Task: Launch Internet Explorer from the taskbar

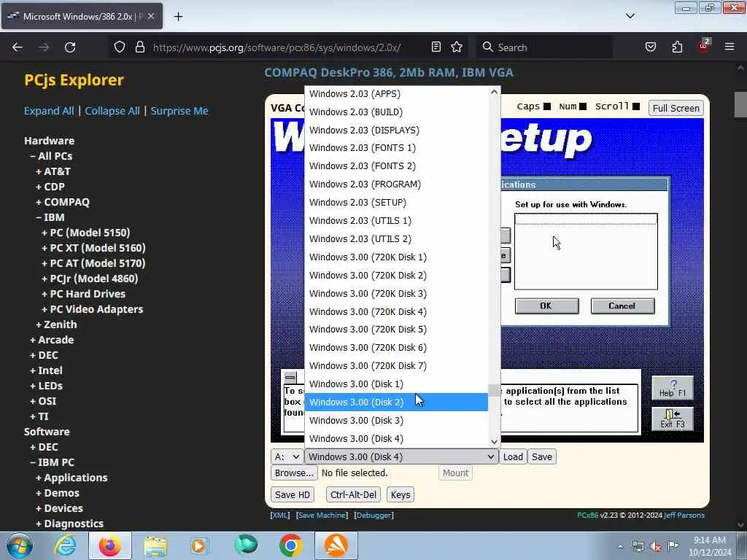Action: click(65, 545)
